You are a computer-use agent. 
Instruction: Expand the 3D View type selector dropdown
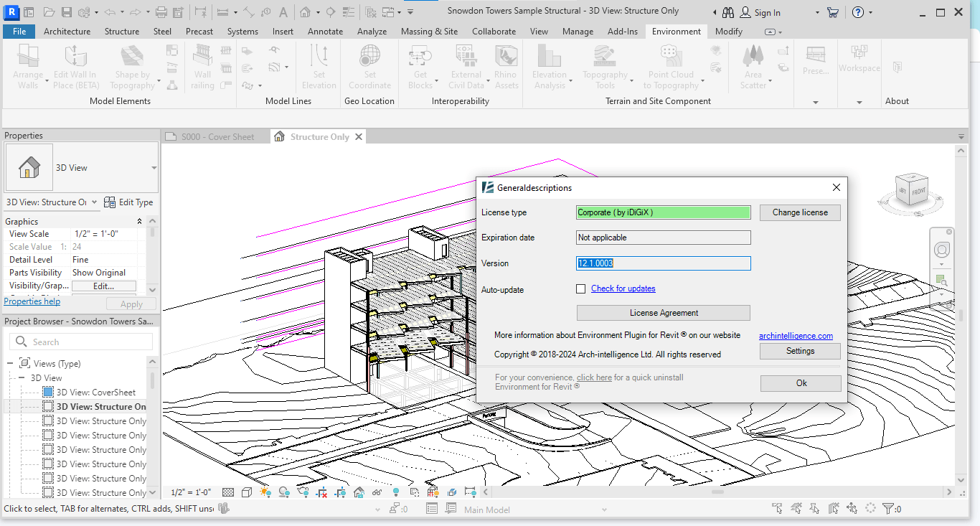pyautogui.click(x=154, y=168)
